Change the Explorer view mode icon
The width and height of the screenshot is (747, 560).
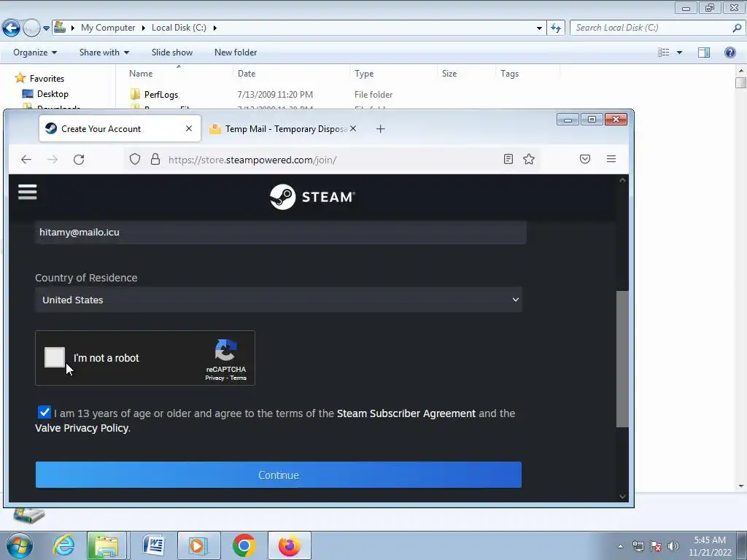[664, 52]
